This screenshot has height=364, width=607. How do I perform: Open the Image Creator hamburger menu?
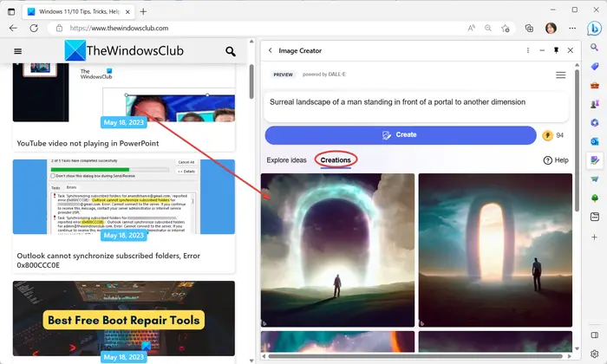point(560,75)
